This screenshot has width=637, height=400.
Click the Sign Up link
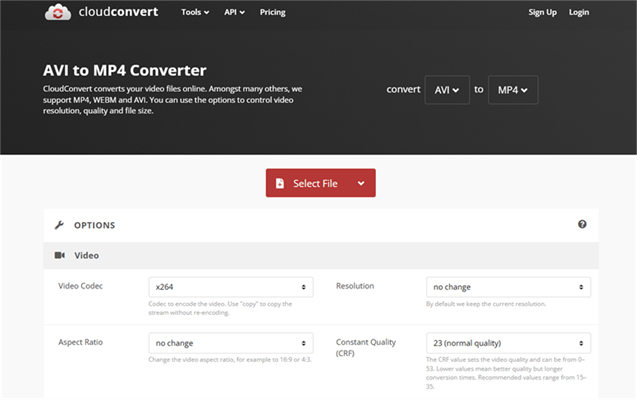point(542,12)
